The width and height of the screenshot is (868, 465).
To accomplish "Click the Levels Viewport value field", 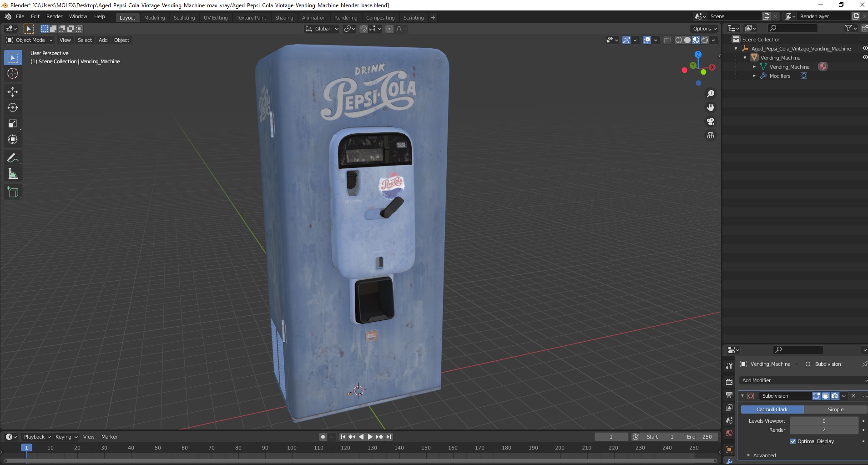I will tap(824, 421).
